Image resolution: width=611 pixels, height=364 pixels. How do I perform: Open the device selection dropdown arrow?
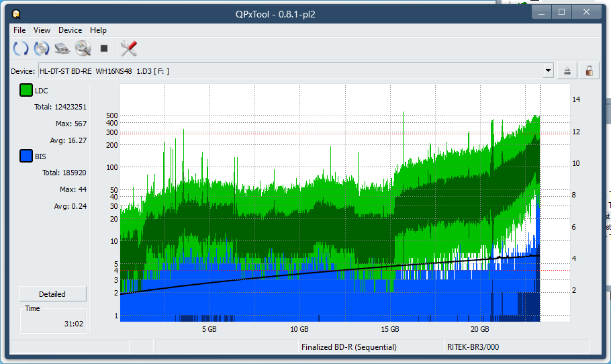(x=549, y=71)
